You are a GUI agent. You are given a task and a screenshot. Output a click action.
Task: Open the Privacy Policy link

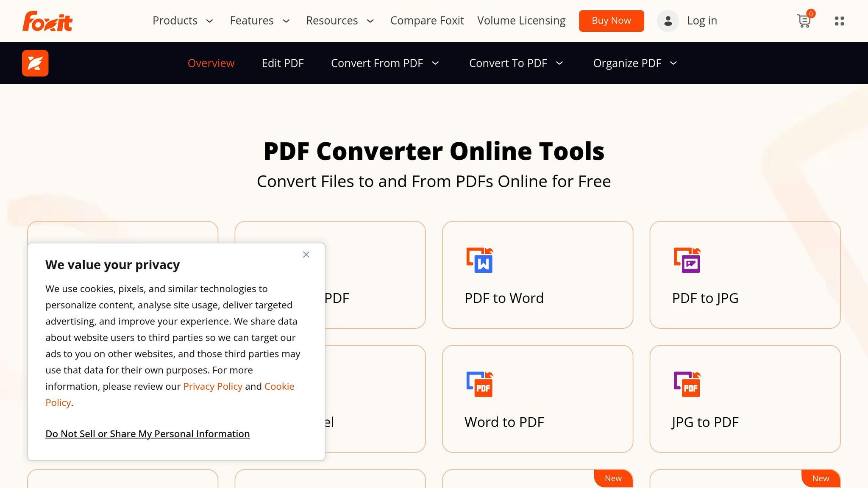pos(212,386)
